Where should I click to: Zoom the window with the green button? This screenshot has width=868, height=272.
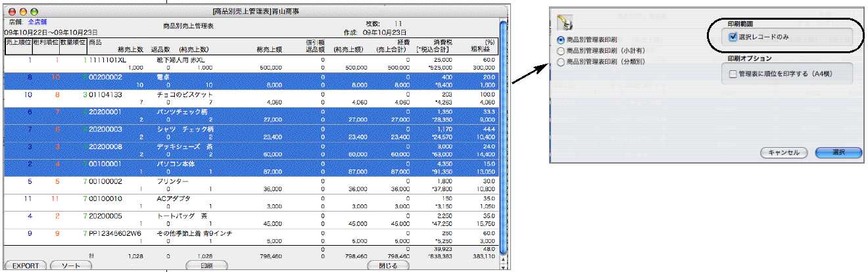[x=34, y=12]
